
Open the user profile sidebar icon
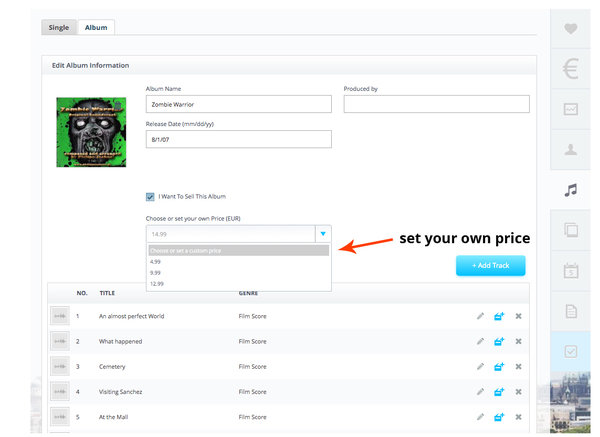(571, 150)
